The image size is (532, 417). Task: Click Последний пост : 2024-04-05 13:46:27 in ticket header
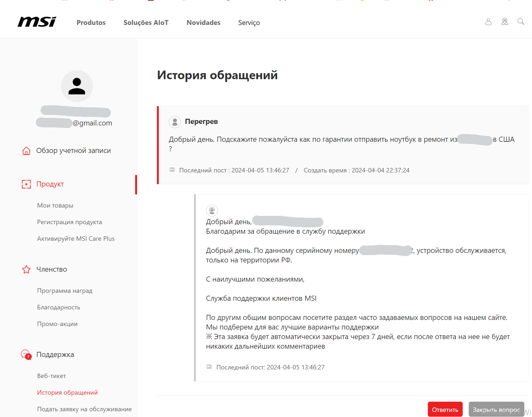234,171
